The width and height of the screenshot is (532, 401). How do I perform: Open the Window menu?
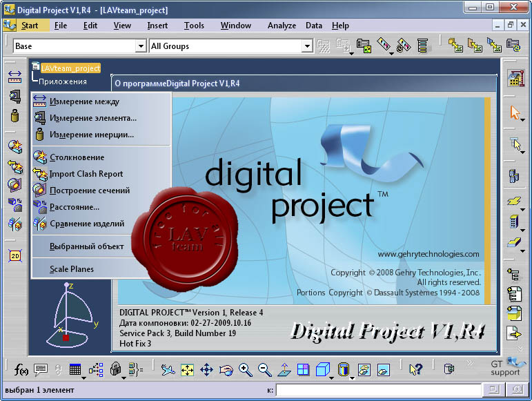click(x=236, y=26)
